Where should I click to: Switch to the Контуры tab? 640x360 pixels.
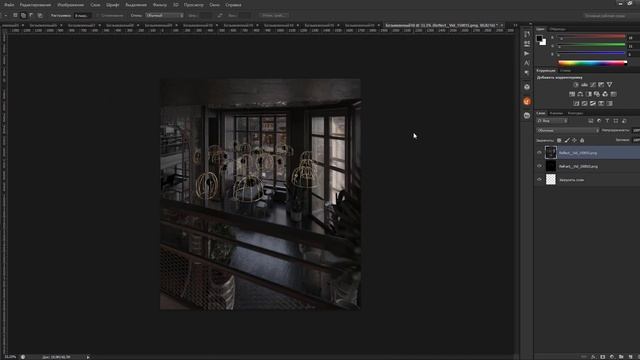pos(575,113)
